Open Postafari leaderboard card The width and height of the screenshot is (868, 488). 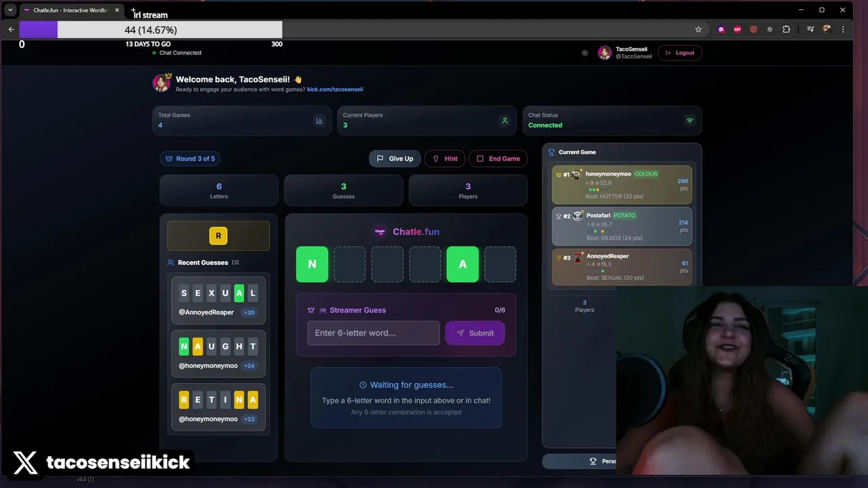click(622, 226)
